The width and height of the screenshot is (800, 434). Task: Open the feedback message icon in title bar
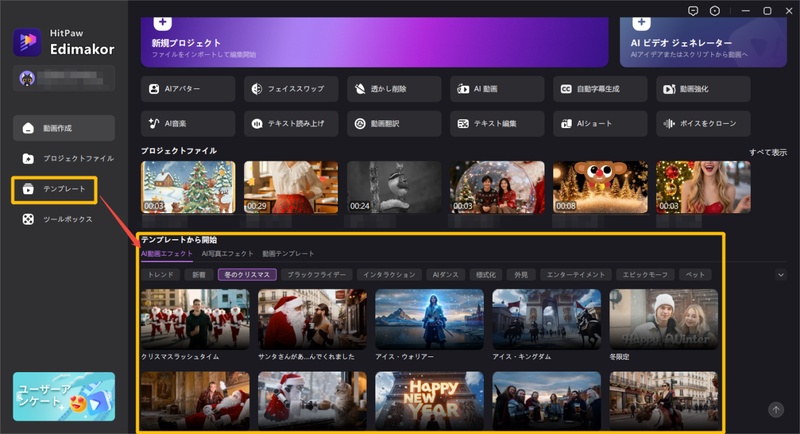(693, 11)
